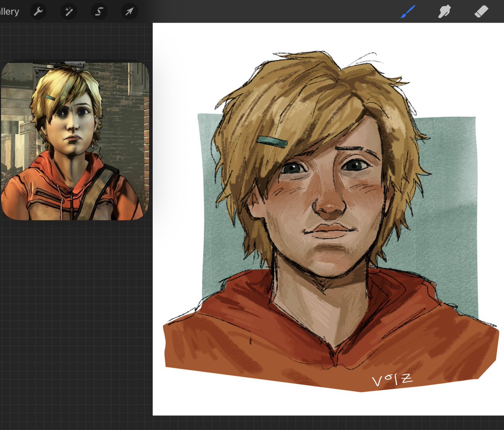Activate the Selection S-shaped tool
The width and height of the screenshot is (504, 430).
pos(99,11)
